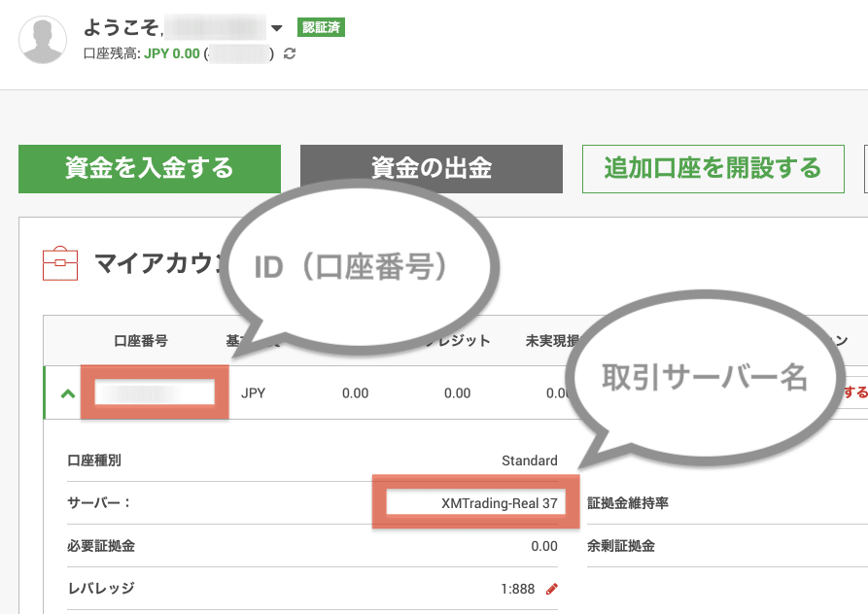Open the user name dropdown arrow
The width and height of the screenshot is (868, 614).
pos(277,27)
